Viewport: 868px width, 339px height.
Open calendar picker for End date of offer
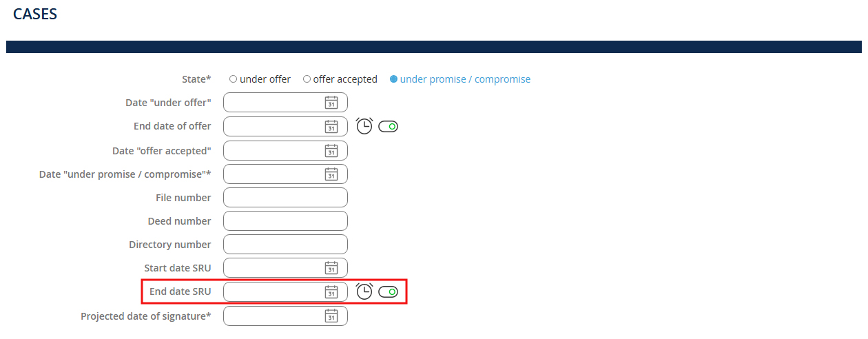(331, 127)
